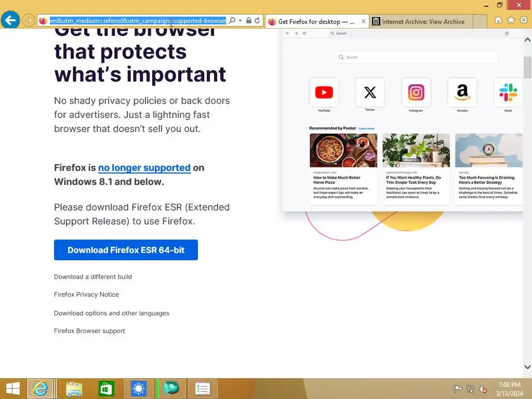532x399 pixels.
Task: Open the Windows Store taskbar icon
Action: [x=106, y=389]
